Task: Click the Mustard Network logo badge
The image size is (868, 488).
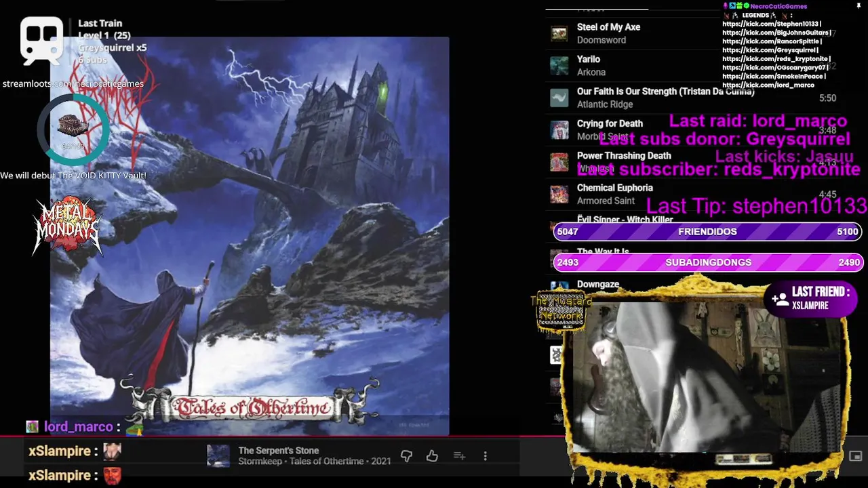Action: (561, 310)
